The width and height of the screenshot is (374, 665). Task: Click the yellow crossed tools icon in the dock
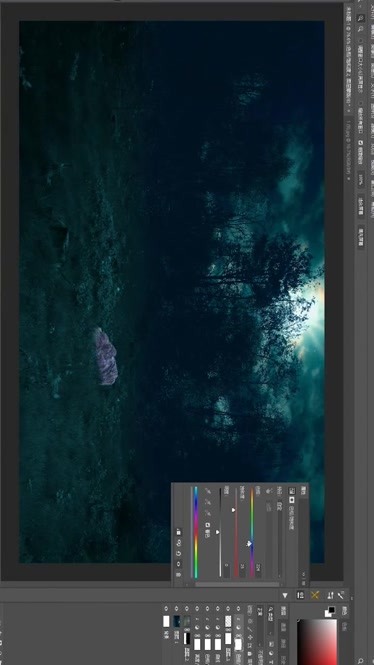[x=315, y=595]
